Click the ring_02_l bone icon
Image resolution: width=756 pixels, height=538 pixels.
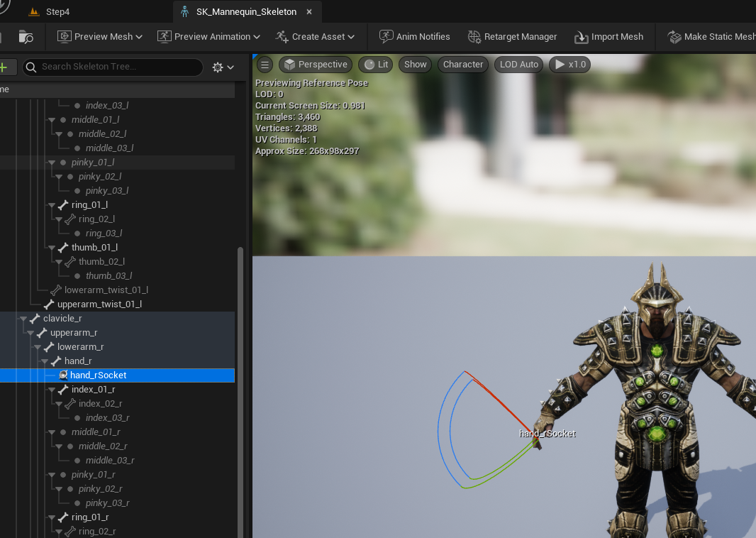[70, 219]
